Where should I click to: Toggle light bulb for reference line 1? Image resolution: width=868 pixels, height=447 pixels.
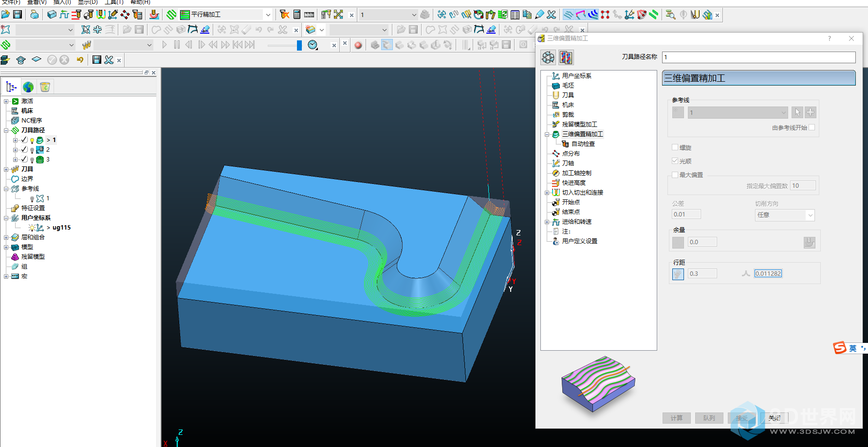[x=32, y=198]
